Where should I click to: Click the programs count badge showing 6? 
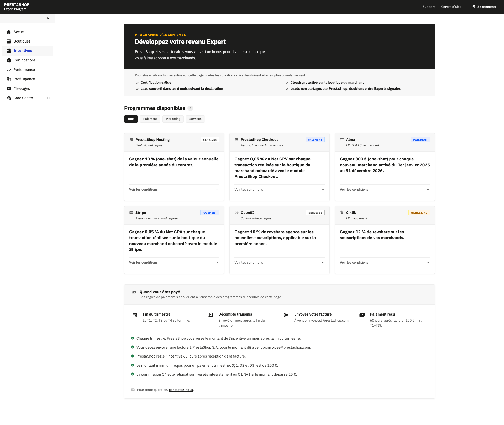(190, 108)
